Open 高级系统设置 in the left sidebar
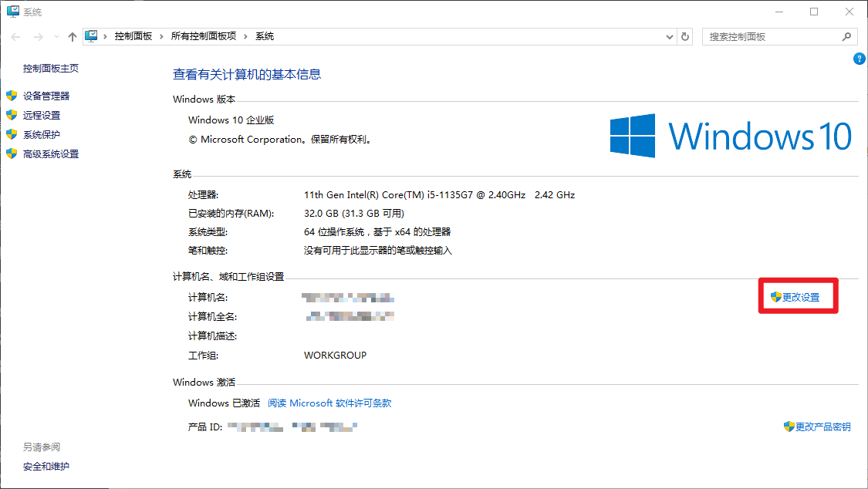868x489 pixels. 51,153
